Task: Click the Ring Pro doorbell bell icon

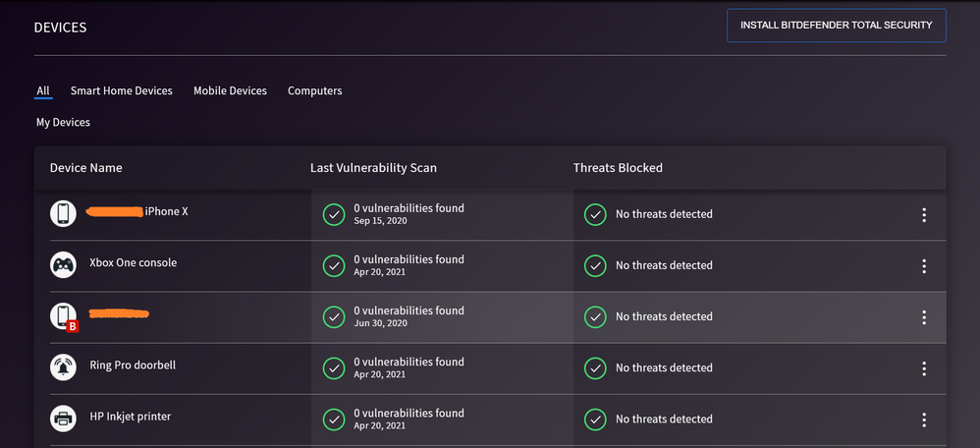Action: point(63,366)
